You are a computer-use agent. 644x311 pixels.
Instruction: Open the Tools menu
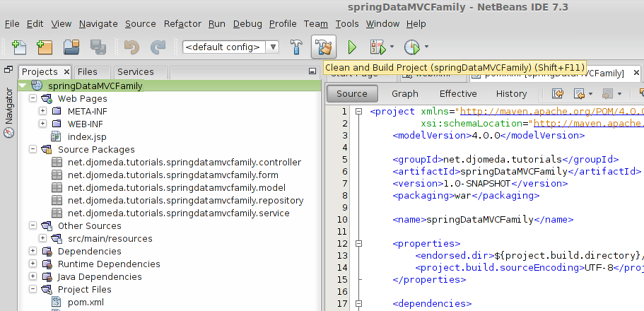coord(347,24)
